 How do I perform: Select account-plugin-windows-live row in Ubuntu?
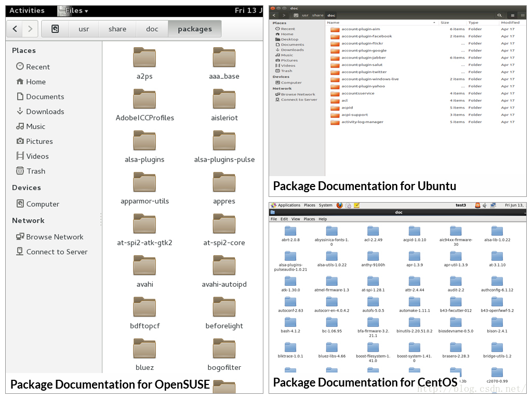425,79
